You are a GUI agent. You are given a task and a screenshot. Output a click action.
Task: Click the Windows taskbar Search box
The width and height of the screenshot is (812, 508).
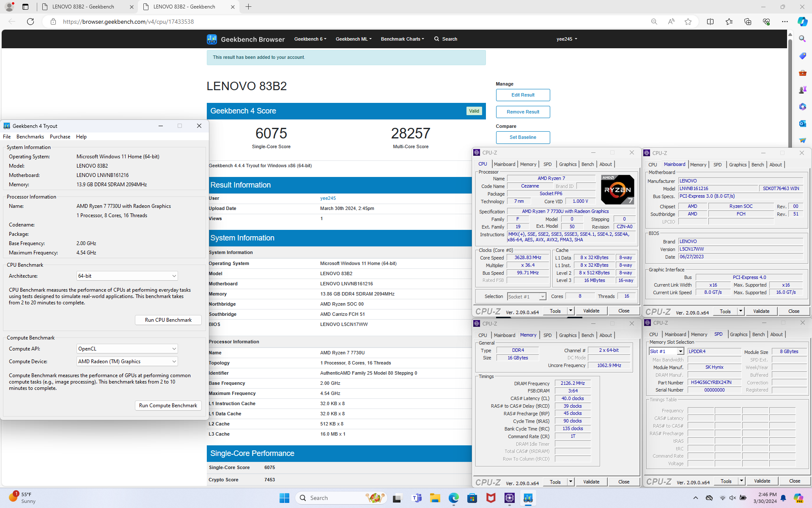coord(341,498)
